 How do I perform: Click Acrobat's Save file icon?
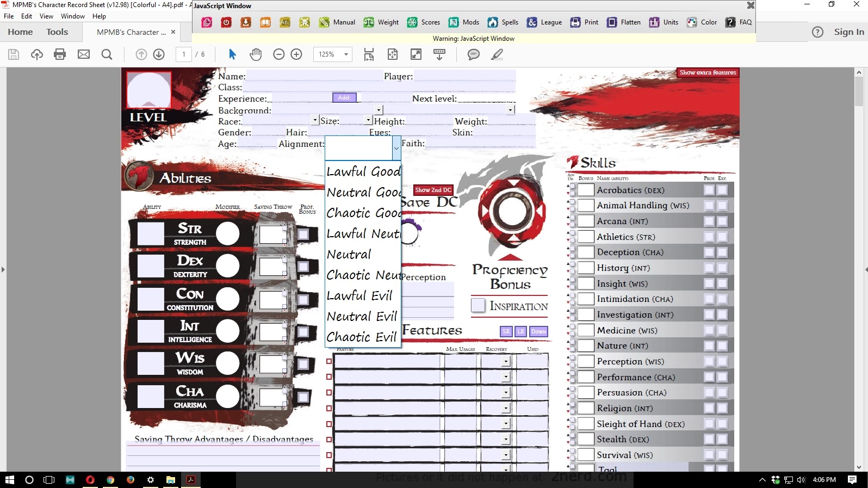click(14, 54)
